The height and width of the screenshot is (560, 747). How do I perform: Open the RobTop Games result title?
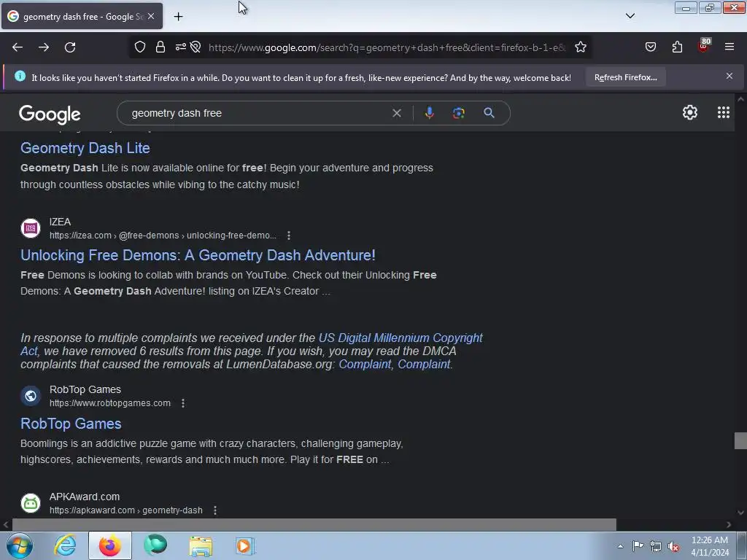[x=71, y=424]
